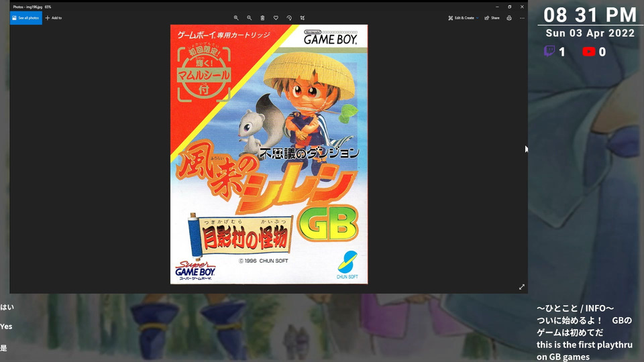Enter full screen with the expand arrows icon
Viewport: 644px width, 362px height.
point(522,287)
